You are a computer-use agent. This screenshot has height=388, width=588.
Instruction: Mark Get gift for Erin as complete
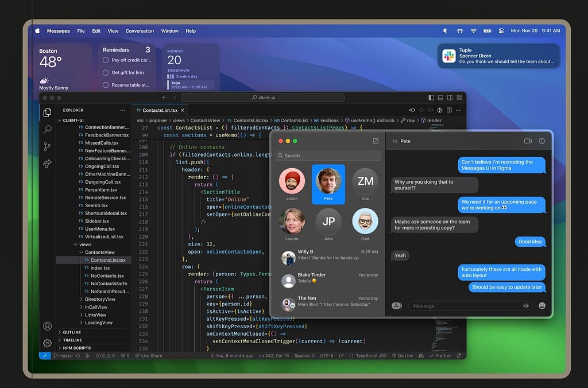point(106,72)
